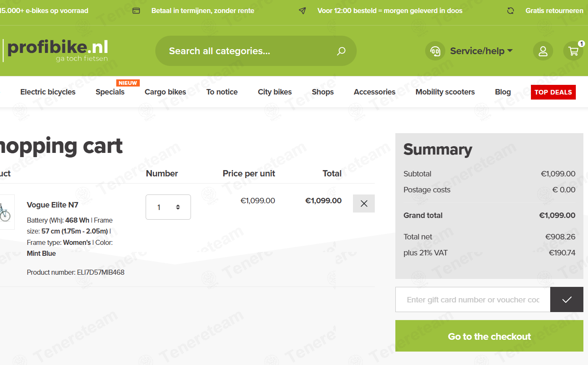
Task: Click the TOP DEALS button
Action: tap(553, 92)
